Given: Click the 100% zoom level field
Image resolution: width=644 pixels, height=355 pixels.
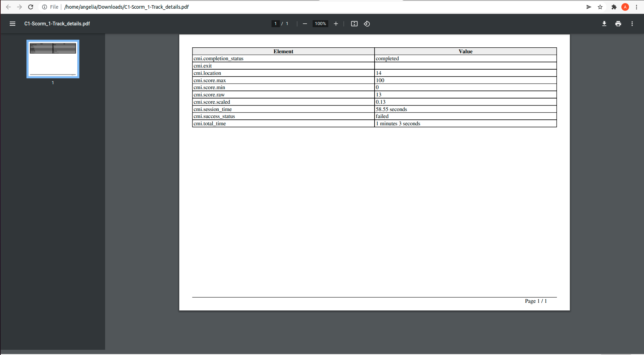Looking at the screenshot, I should [320, 24].
